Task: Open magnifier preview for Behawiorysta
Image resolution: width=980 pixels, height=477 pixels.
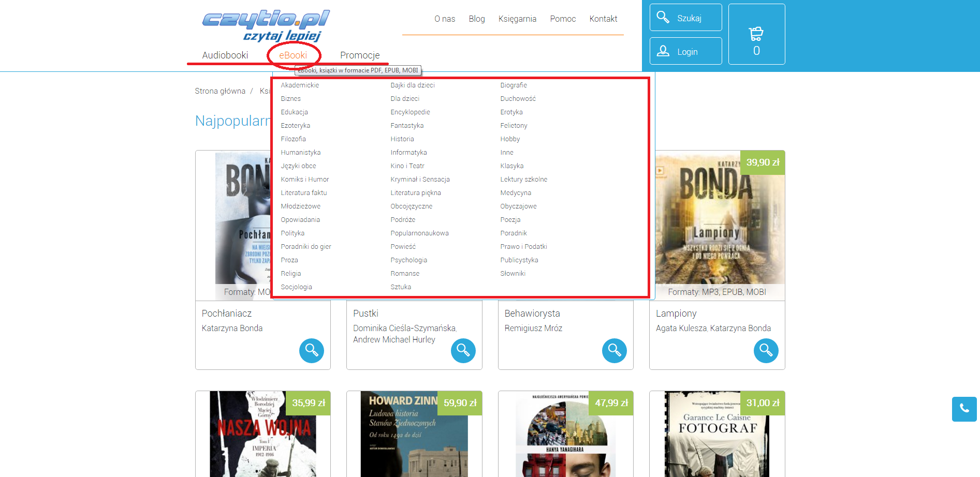Action: [x=615, y=350]
